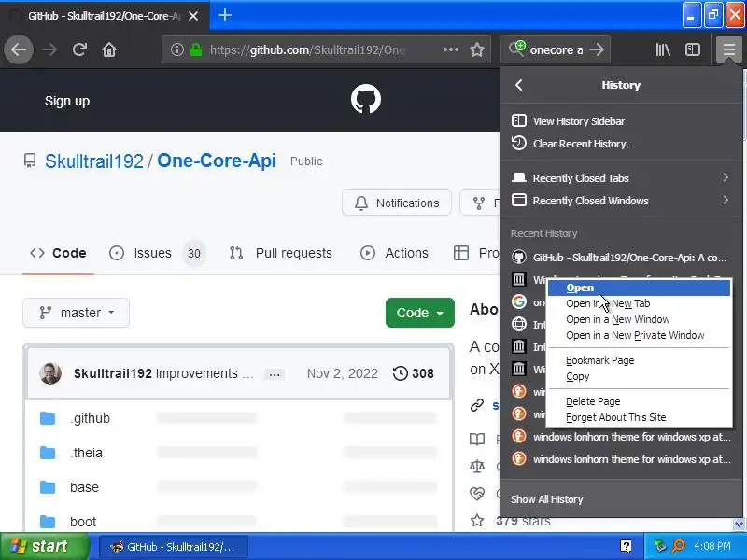The height and width of the screenshot is (560, 747).
Task: Open the master branch dropdown
Action: click(77, 313)
